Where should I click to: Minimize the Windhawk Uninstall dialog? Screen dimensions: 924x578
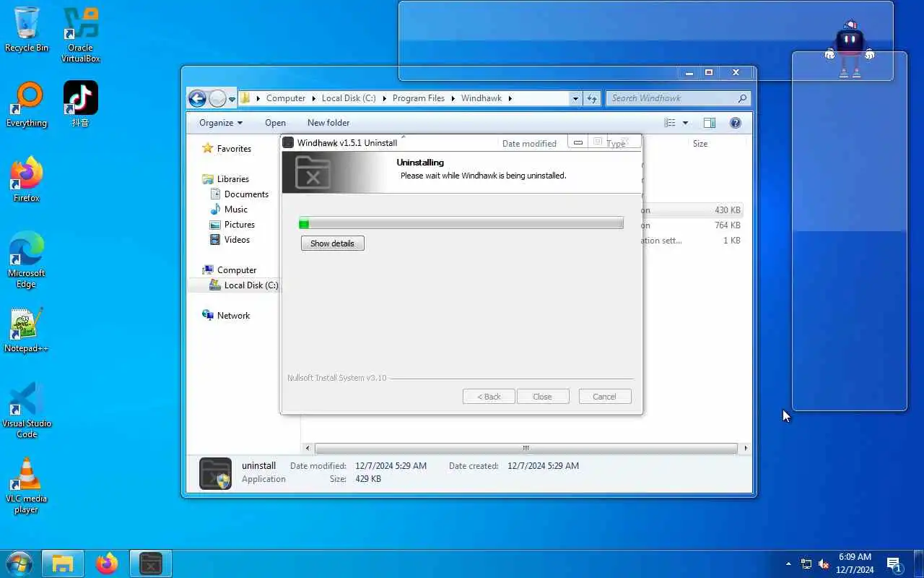pyautogui.click(x=578, y=142)
